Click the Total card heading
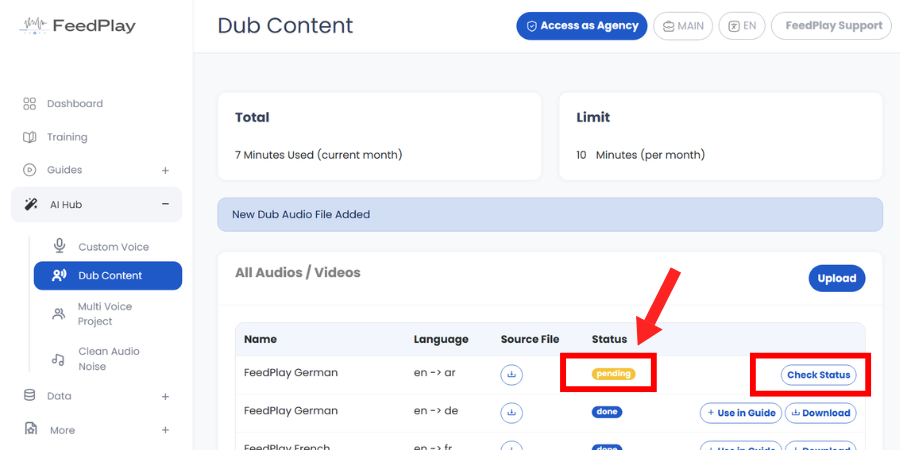The height and width of the screenshot is (450, 900). coord(252,118)
